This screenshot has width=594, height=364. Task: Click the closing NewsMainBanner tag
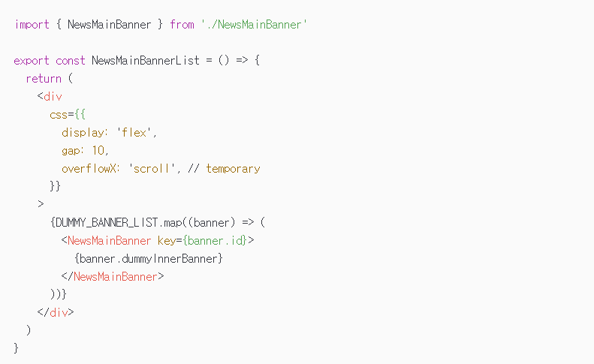(116, 277)
